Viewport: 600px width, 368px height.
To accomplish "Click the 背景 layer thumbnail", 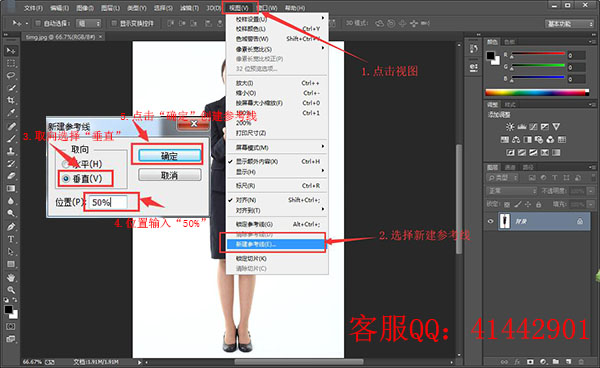I will (505, 221).
